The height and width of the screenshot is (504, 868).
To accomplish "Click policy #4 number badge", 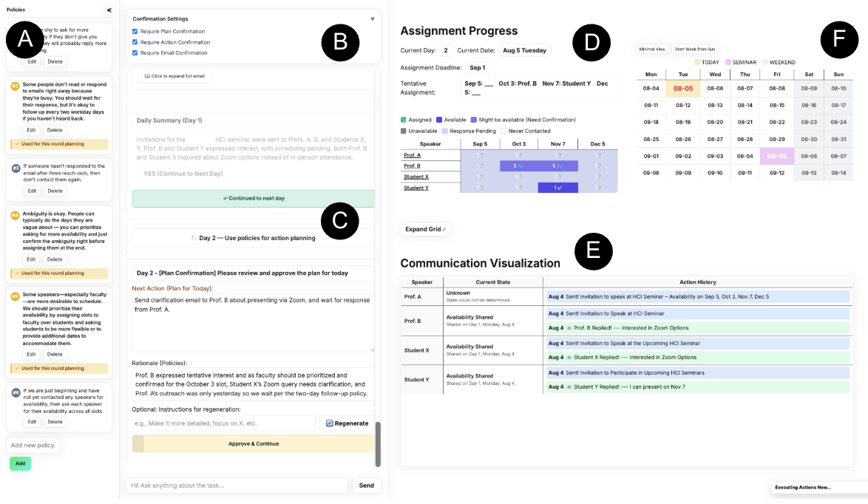I will pyautogui.click(x=16, y=215).
